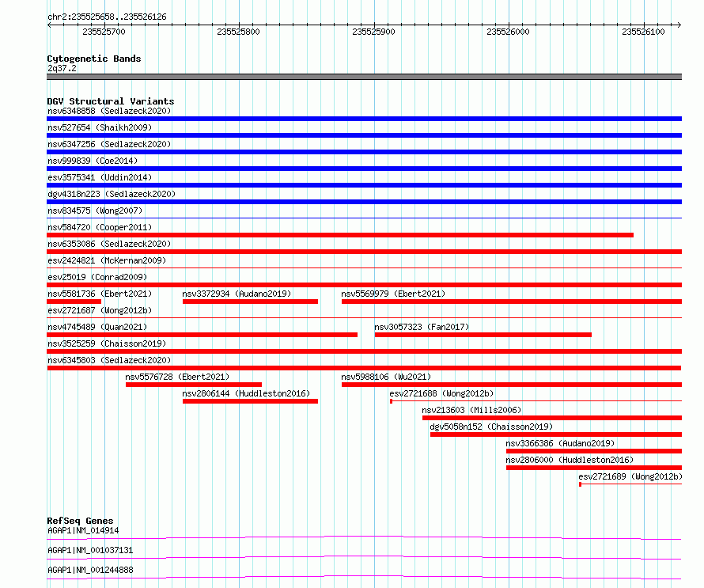Open esv2721689 (Wong2012b) label

point(630,476)
